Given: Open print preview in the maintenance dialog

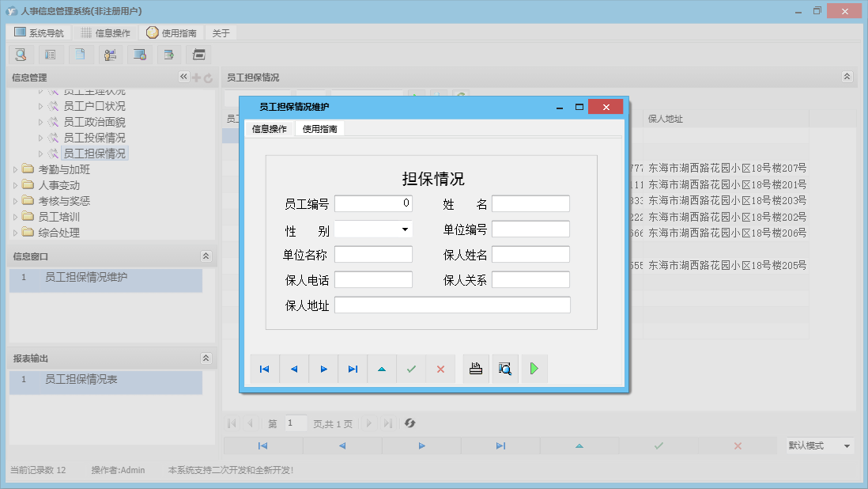Looking at the screenshot, I should click(x=505, y=368).
